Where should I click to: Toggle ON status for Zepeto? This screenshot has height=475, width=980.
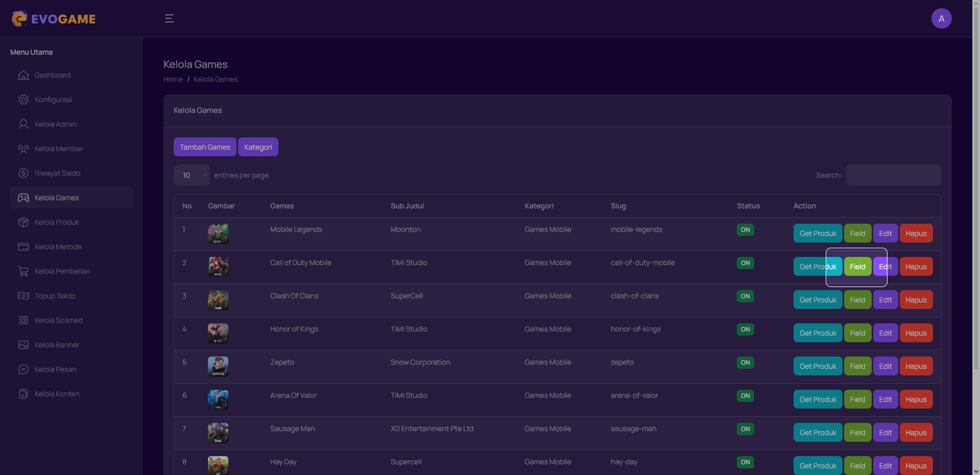click(745, 363)
